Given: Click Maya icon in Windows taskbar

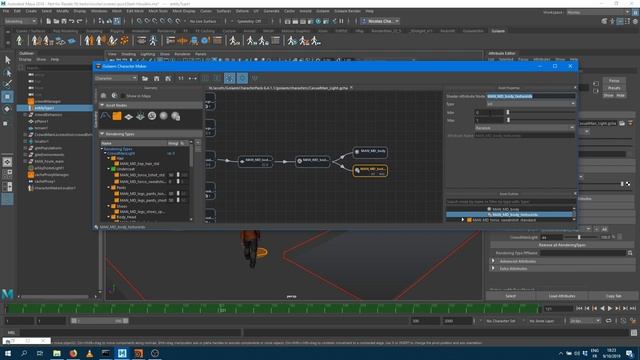Looking at the screenshot, I should pyautogui.click(x=122, y=353).
